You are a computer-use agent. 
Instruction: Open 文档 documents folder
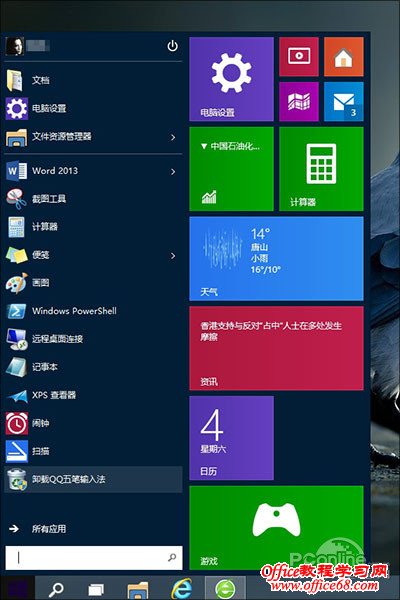click(x=93, y=80)
